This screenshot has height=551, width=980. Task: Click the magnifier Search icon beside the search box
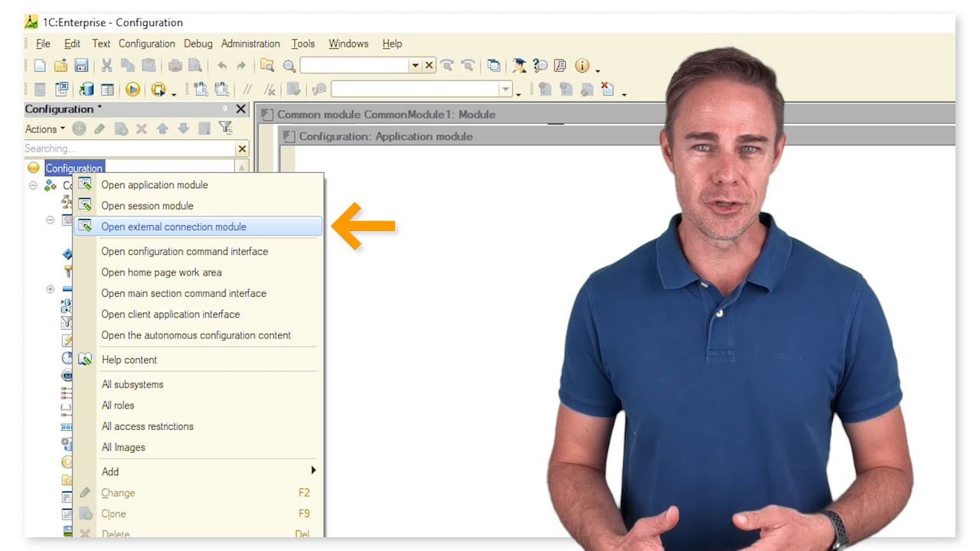tap(289, 66)
